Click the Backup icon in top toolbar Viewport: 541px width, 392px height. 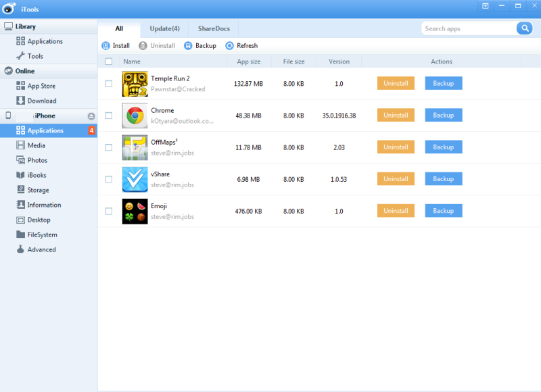(188, 46)
